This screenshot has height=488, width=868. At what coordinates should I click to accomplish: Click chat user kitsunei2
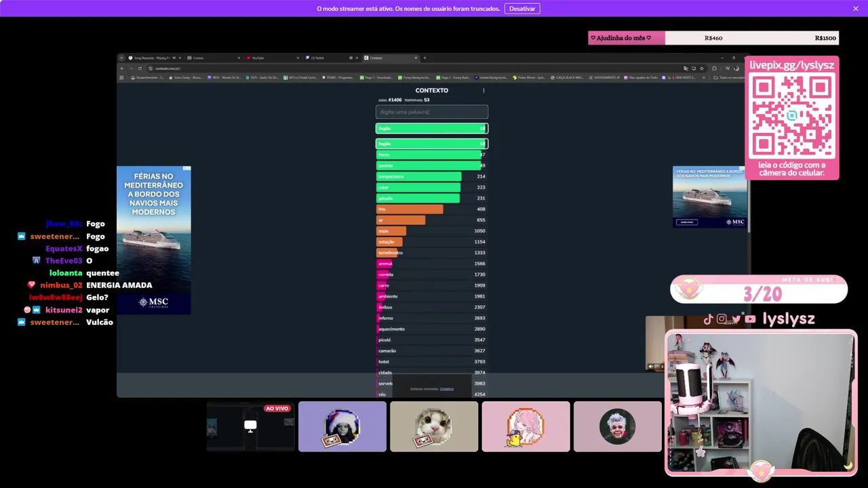[64, 310]
